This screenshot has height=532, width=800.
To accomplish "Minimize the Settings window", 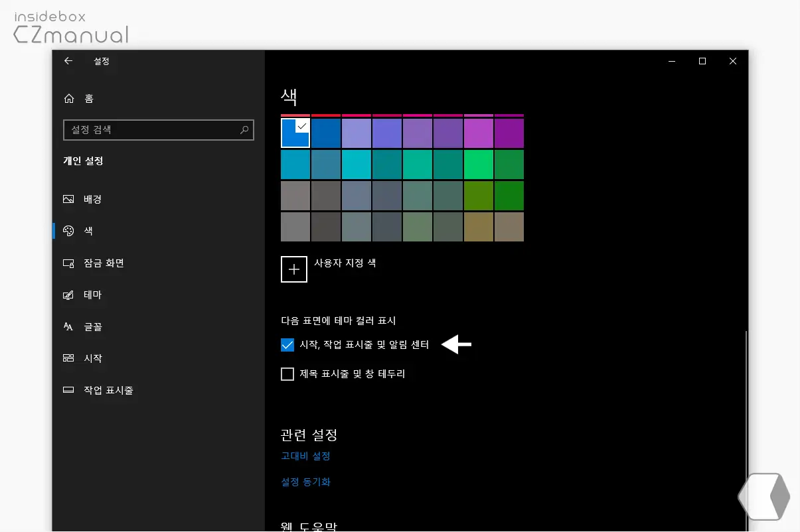I will click(672, 61).
